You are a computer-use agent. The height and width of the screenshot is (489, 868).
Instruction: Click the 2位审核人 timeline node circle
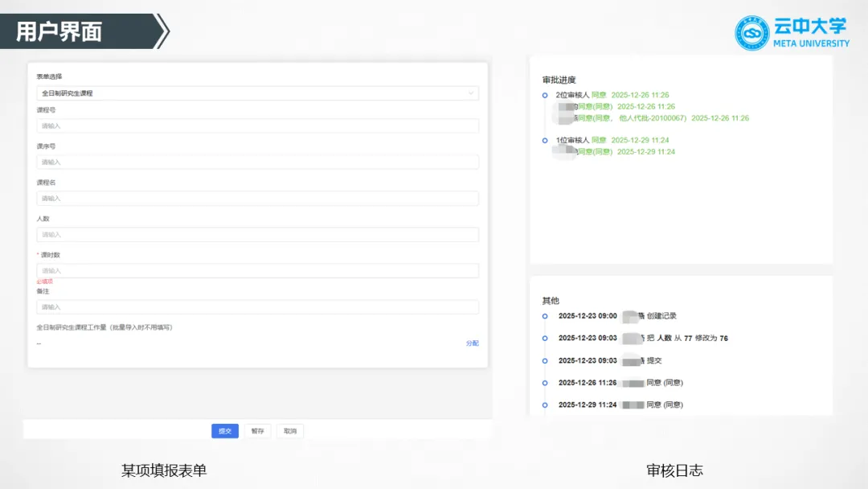coord(545,95)
